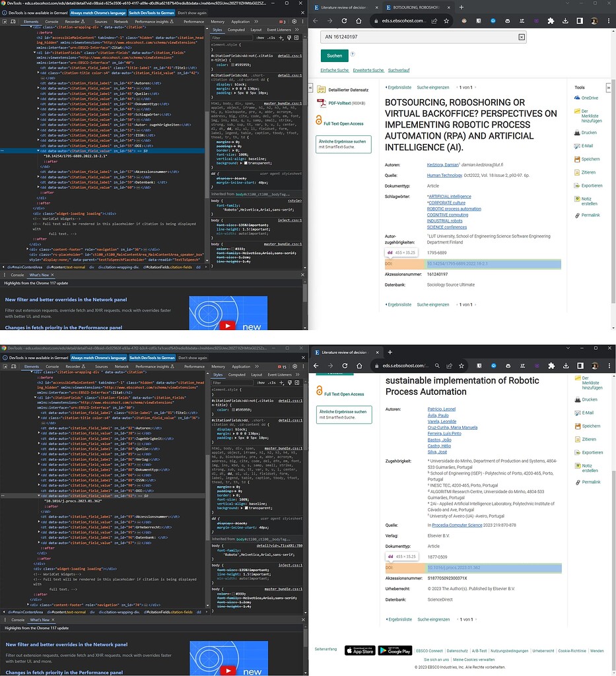This screenshot has width=616, height=676.
Task: Click #595959 color swatch in top Styles
Action: click(233, 65)
